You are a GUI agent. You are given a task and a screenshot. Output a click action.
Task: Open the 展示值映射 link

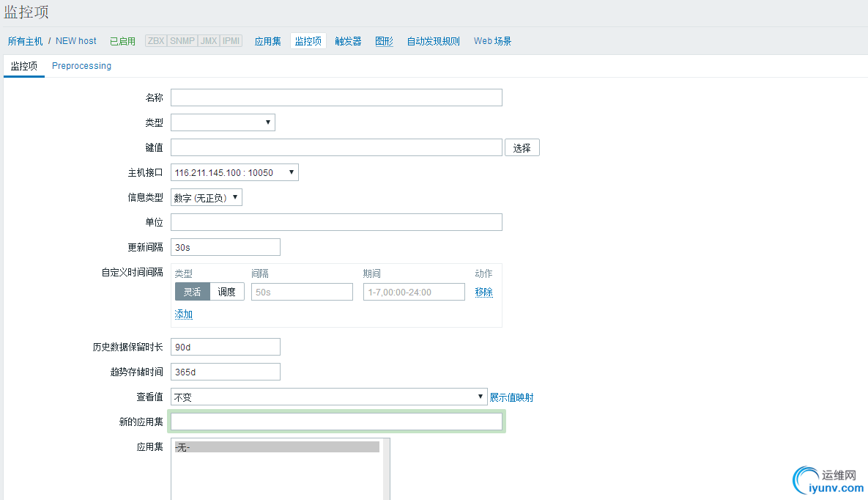[511, 397]
